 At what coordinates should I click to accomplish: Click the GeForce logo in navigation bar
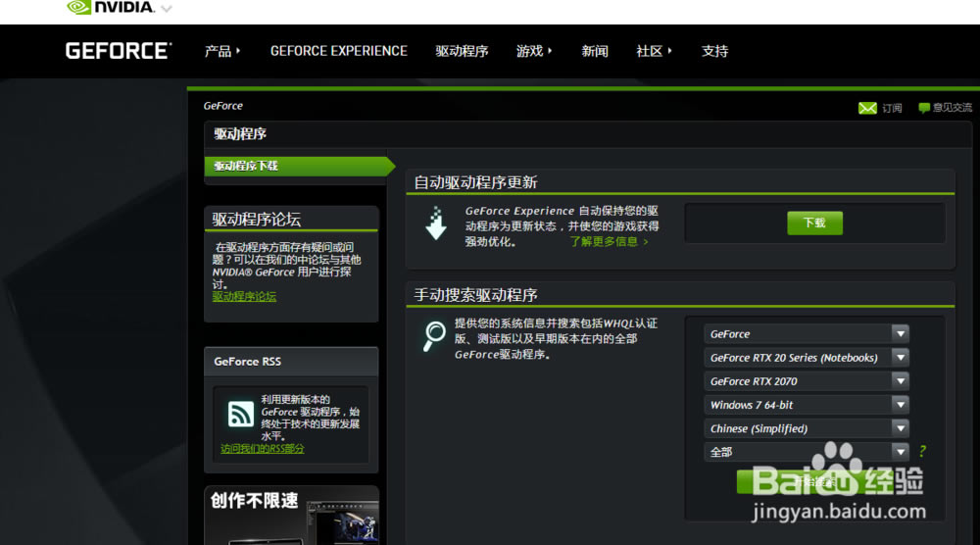coord(119,51)
